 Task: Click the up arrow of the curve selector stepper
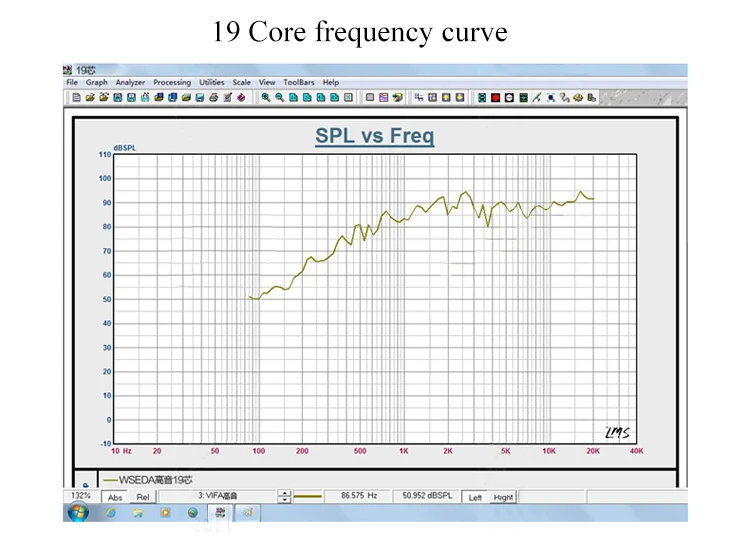click(284, 493)
